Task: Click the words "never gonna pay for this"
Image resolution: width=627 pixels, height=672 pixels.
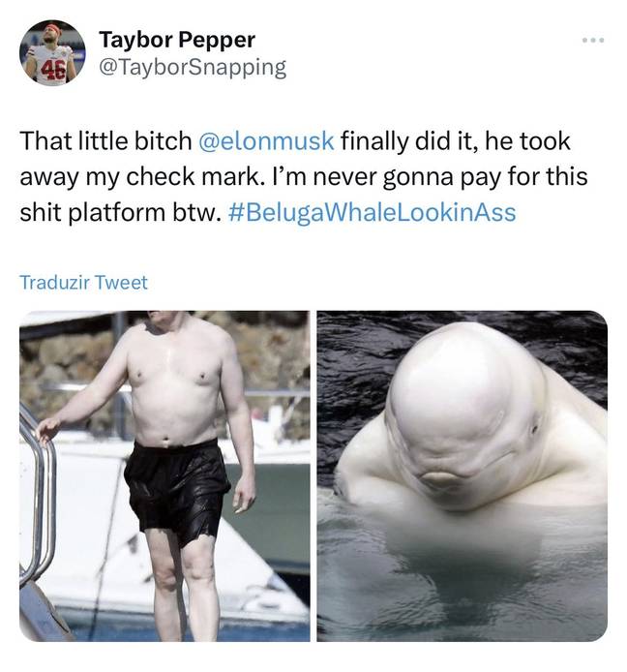Action: 450,176
